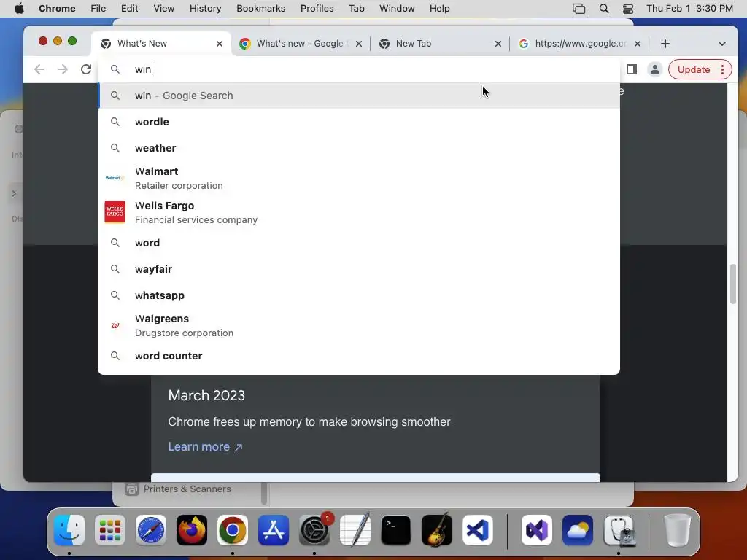
Task: Open Visual Studio Code from the dock
Action: click(x=478, y=530)
